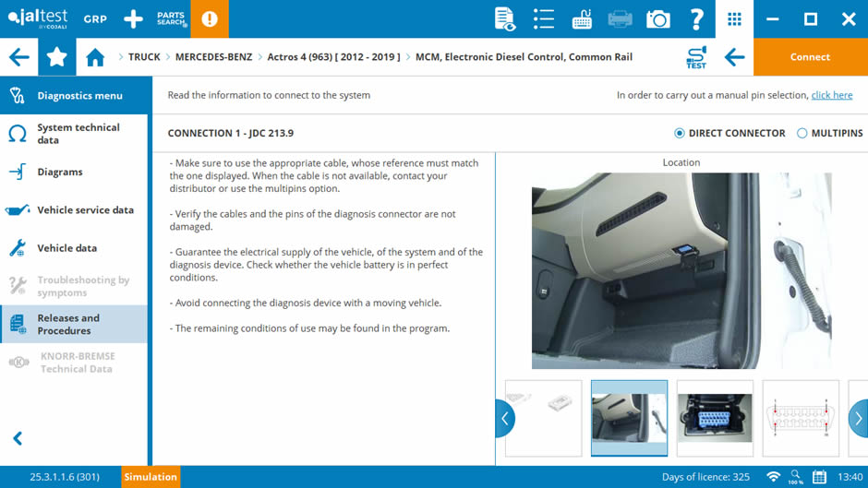
Task: Open Troubleshooting by symptoms
Action: click(74, 286)
